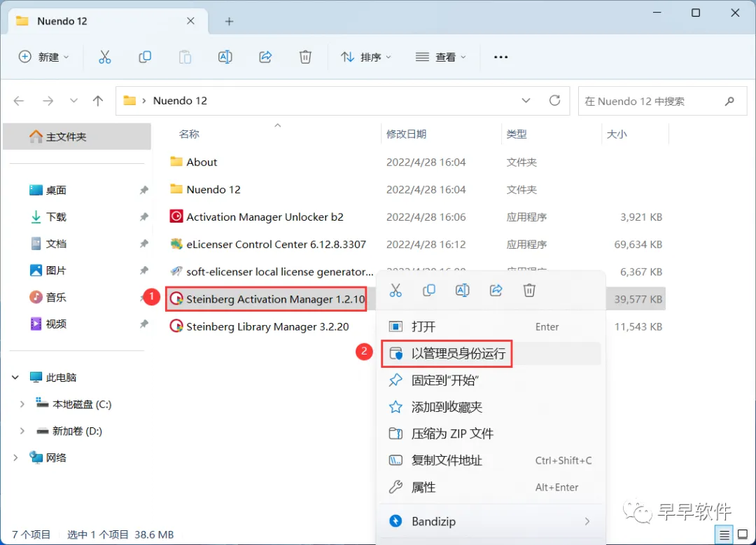Click the Paste icon in the top toolbar

[185, 57]
